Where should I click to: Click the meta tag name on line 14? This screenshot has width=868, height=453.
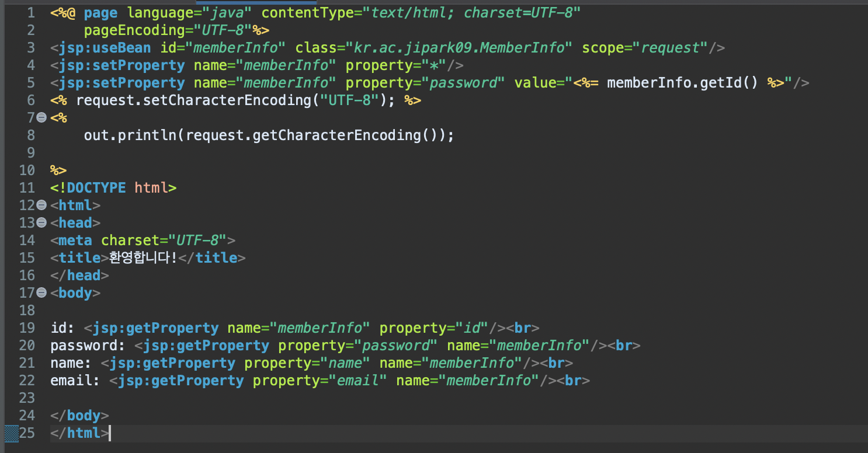pyautogui.click(x=75, y=240)
